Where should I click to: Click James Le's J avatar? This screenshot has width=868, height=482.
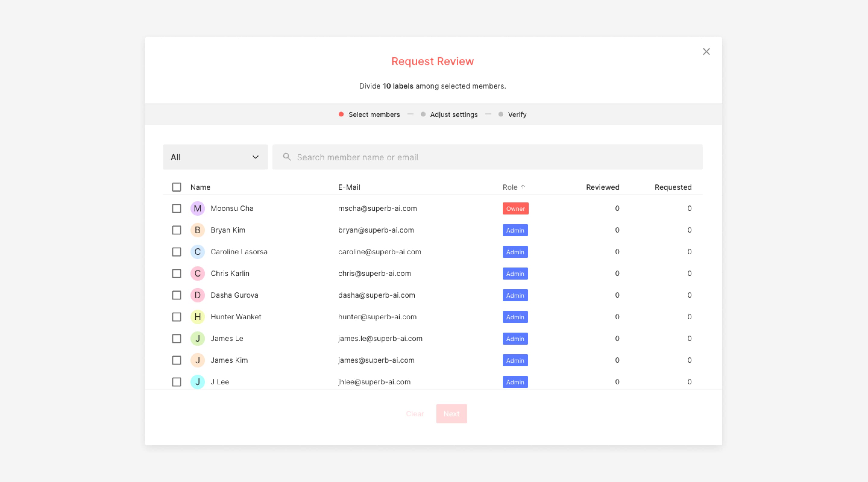tap(197, 339)
